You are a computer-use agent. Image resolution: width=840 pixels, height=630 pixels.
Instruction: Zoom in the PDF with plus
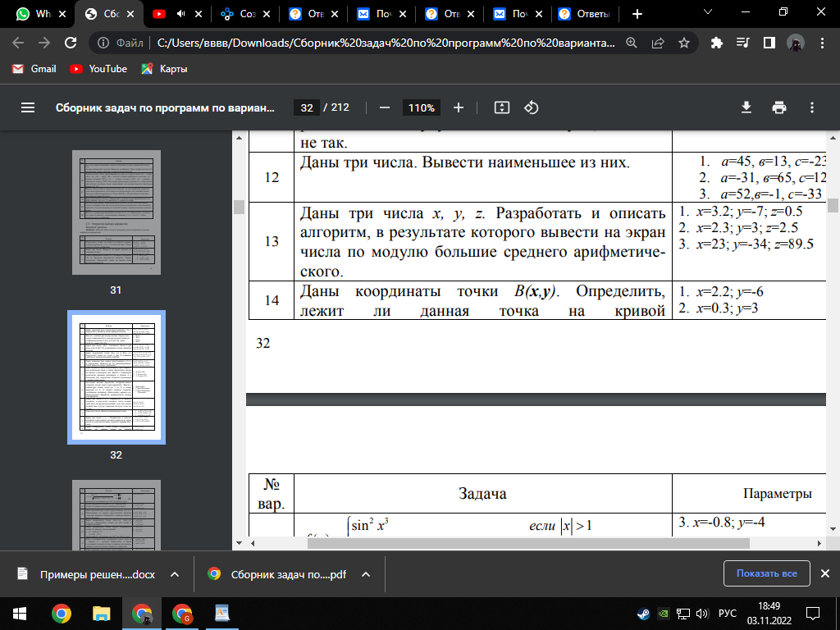pos(459,107)
